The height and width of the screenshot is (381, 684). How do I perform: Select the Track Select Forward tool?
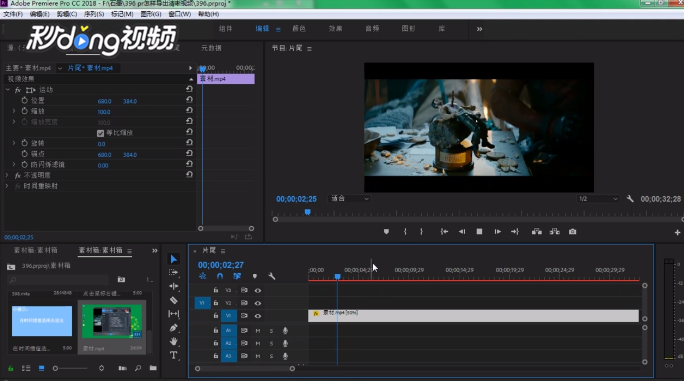(x=174, y=273)
